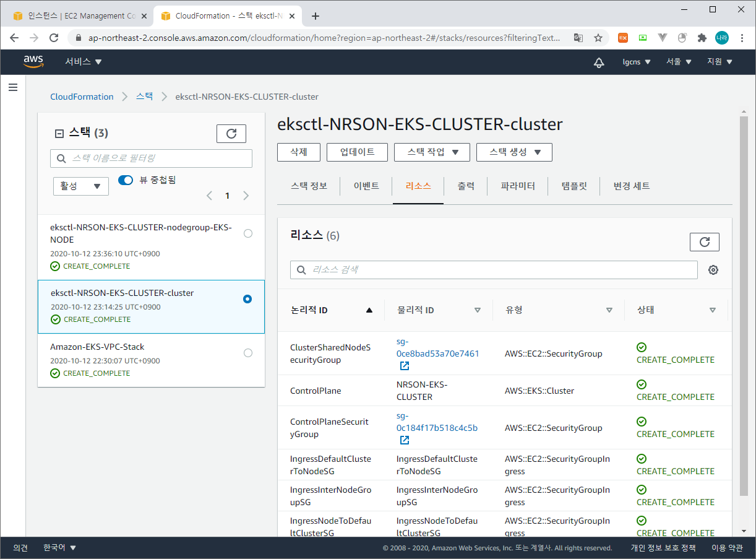756x559 pixels.
Task: Click the mouse extension icon
Action: tap(682, 38)
